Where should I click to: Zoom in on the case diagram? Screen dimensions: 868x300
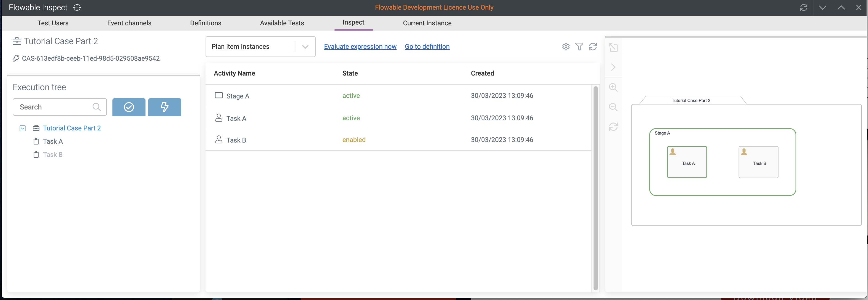(613, 87)
